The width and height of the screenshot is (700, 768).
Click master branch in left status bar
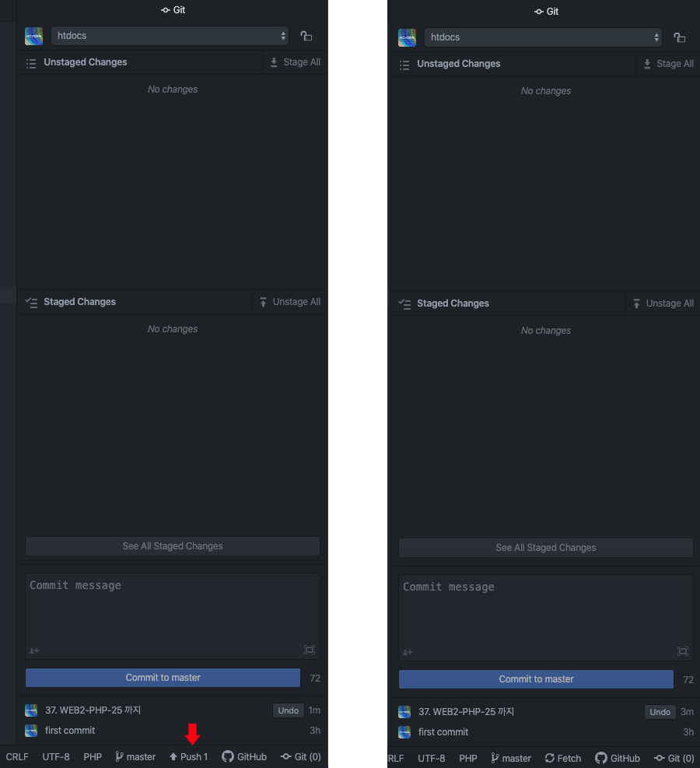[135, 757]
